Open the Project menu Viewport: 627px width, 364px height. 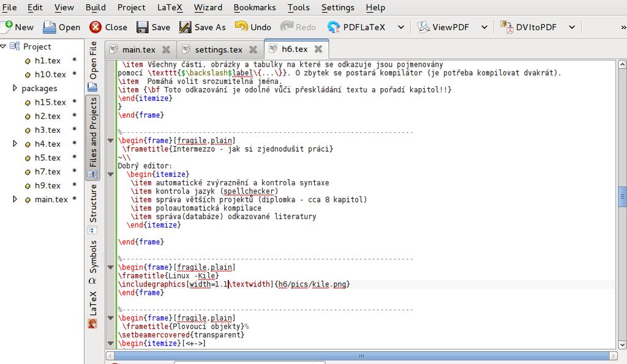tap(131, 7)
